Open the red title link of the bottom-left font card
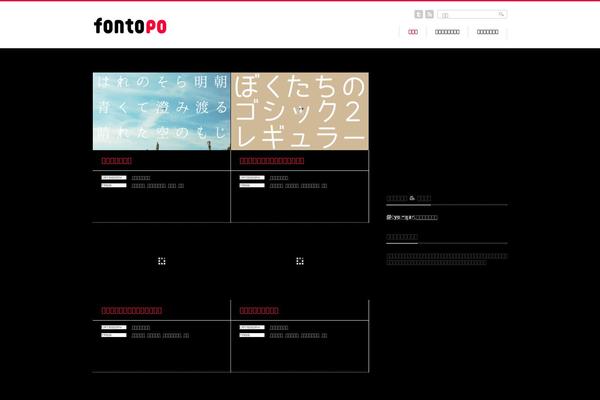The image size is (600, 400). [132, 310]
